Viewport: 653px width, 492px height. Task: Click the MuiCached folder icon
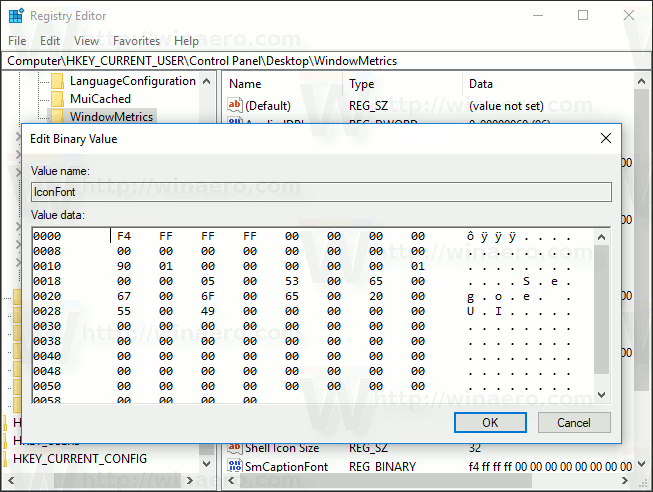pyautogui.click(x=58, y=99)
